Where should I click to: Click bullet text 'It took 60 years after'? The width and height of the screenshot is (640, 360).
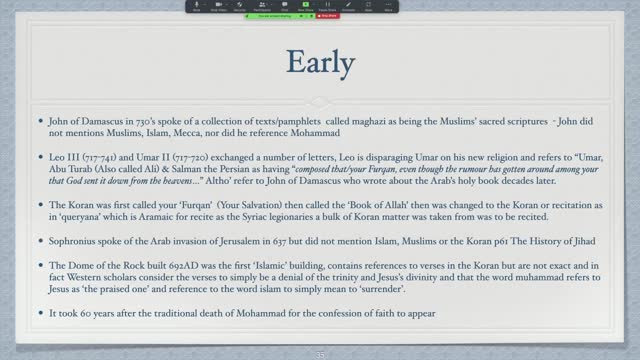click(x=242, y=313)
